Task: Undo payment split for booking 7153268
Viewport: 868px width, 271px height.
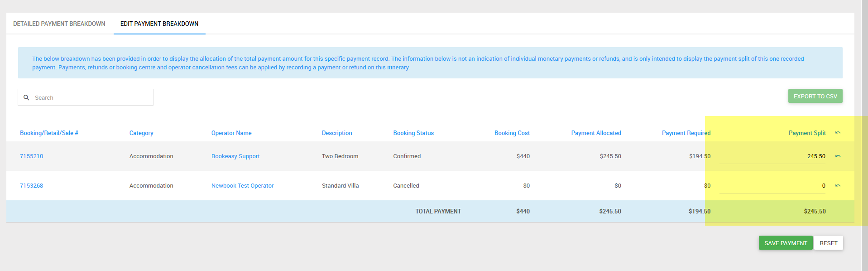Action: click(x=838, y=185)
